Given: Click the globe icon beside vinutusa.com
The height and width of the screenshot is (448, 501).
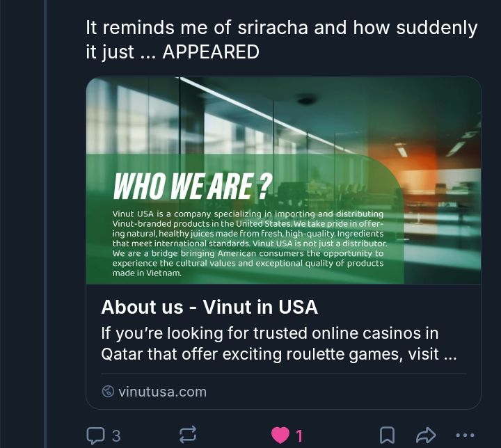Looking at the screenshot, I should [108, 392].
